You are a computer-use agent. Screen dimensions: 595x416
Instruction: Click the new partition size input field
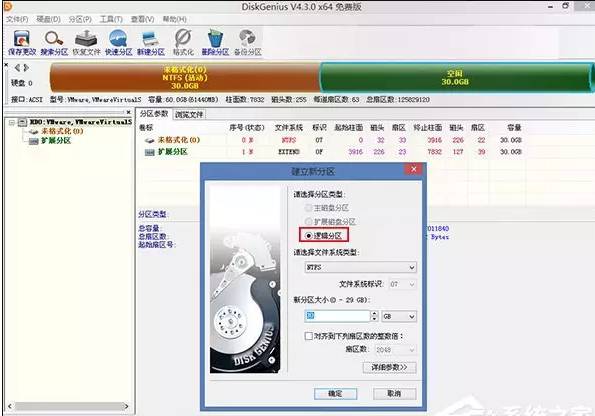click(x=337, y=316)
